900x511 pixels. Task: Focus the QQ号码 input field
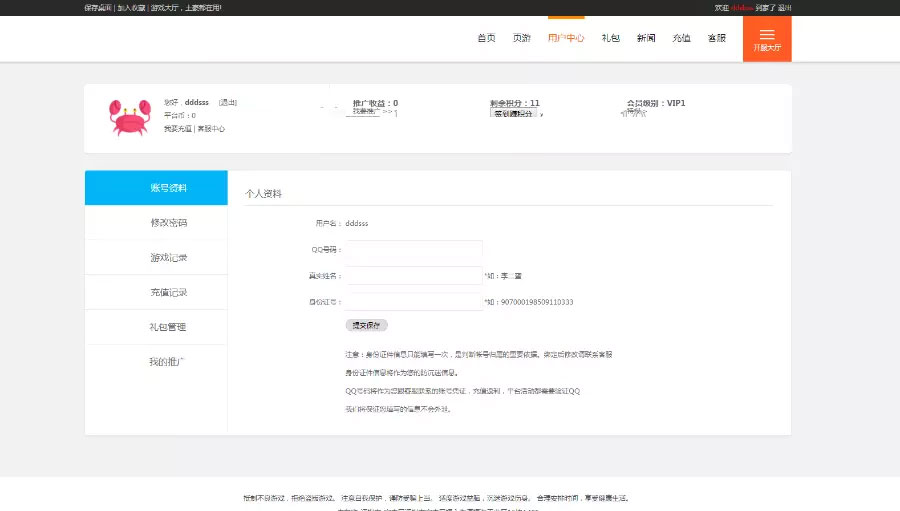coord(414,250)
